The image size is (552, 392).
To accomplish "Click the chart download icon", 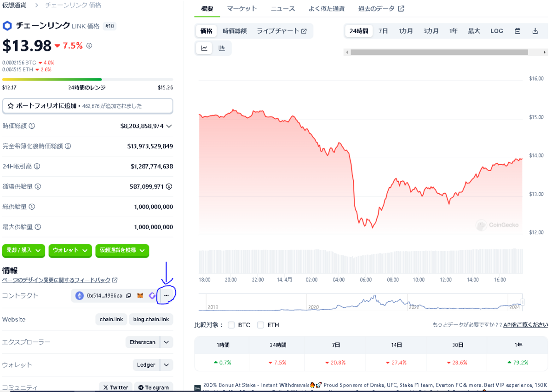I will pyautogui.click(x=535, y=31).
